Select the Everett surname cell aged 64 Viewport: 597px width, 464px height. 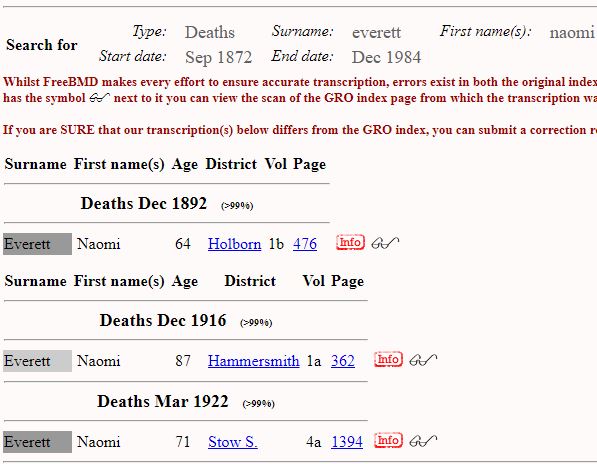[x=37, y=244]
